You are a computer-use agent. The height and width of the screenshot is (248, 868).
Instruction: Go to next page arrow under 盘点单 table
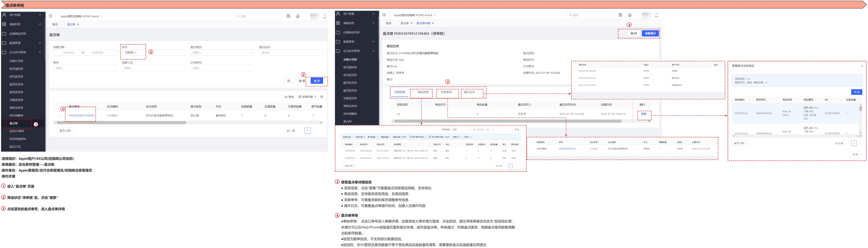pos(314,131)
